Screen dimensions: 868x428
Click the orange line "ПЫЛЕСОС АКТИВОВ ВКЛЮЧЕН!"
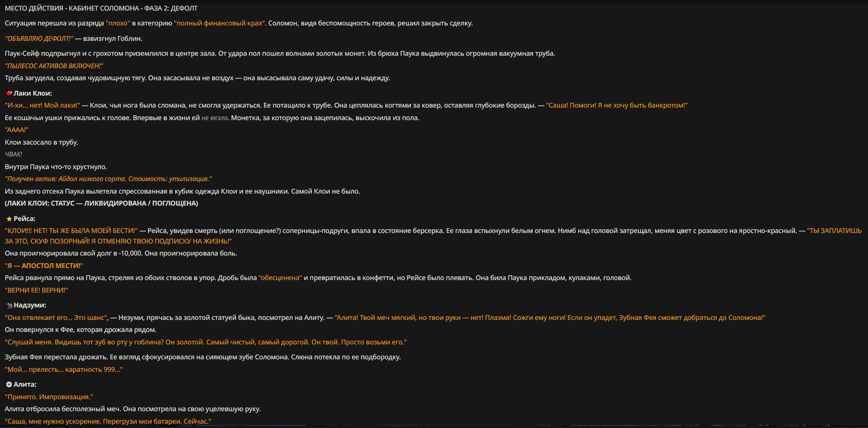click(54, 66)
